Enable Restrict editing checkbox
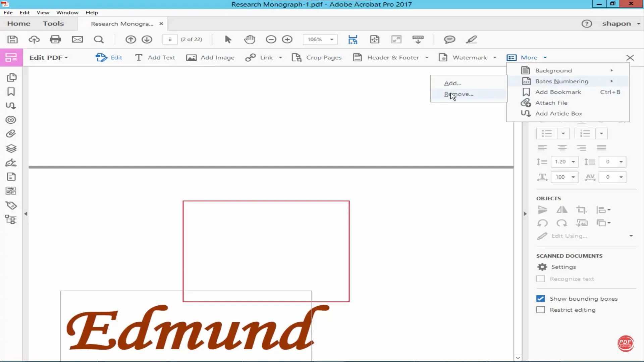This screenshot has height=362, width=644. (540, 309)
